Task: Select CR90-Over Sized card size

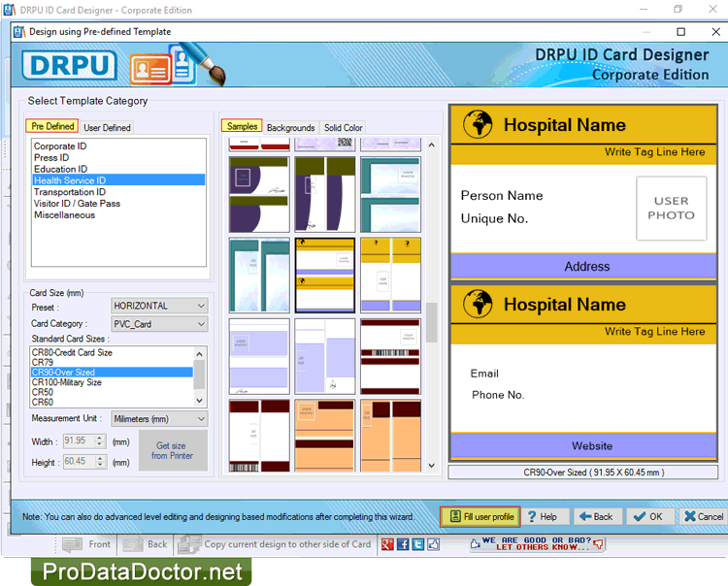Action: click(x=112, y=373)
